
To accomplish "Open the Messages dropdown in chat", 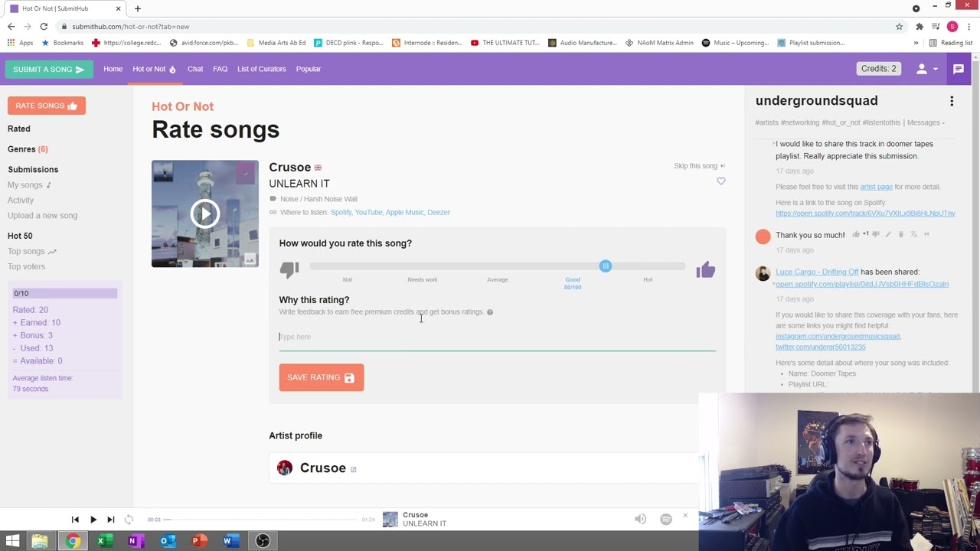I will (926, 122).
